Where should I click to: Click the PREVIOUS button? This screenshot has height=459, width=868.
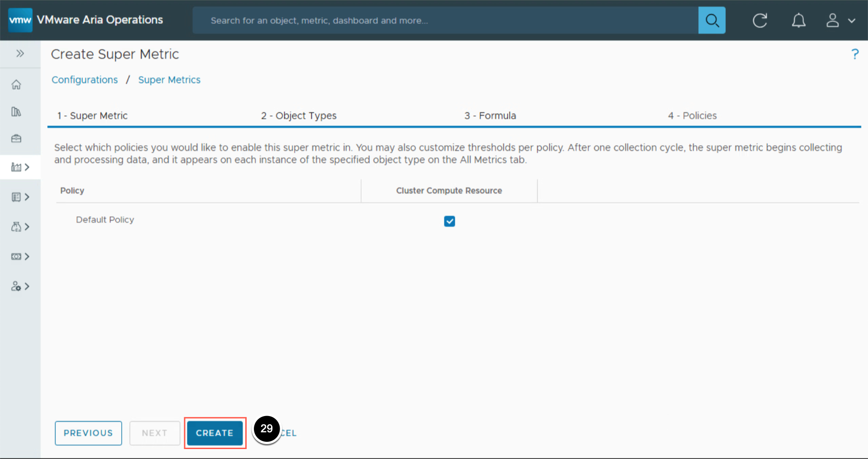88,433
